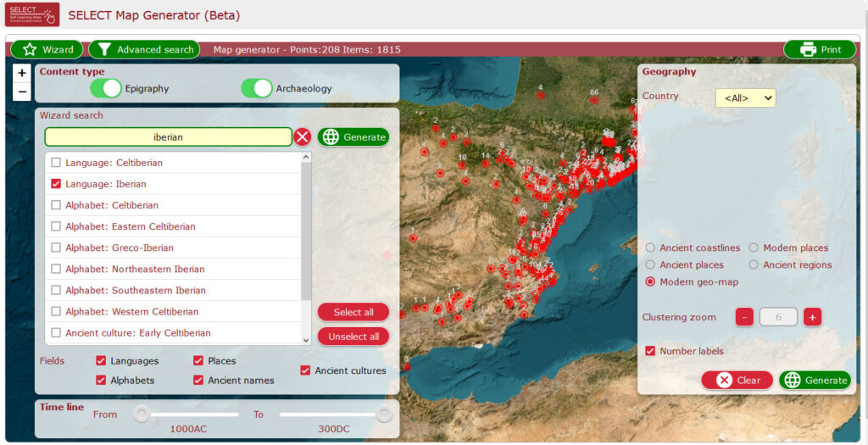Zoom in on the map

pyautogui.click(x=22, y=73)
